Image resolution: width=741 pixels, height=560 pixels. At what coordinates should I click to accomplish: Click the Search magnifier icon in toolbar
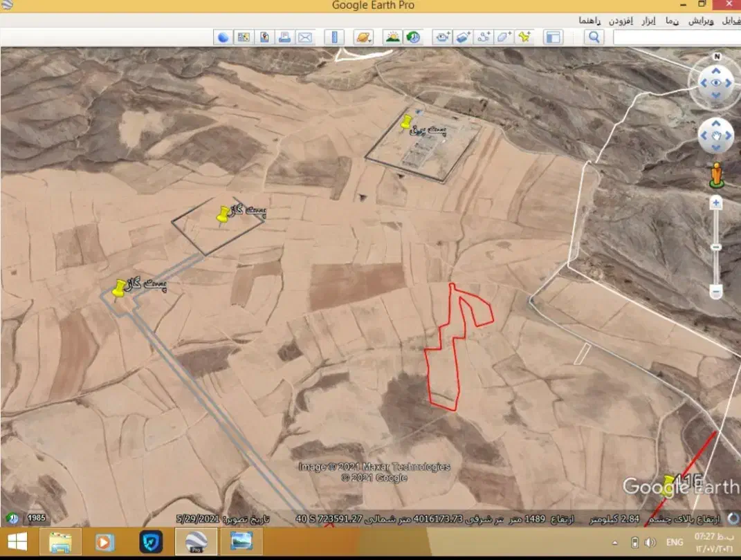(593, 37)
